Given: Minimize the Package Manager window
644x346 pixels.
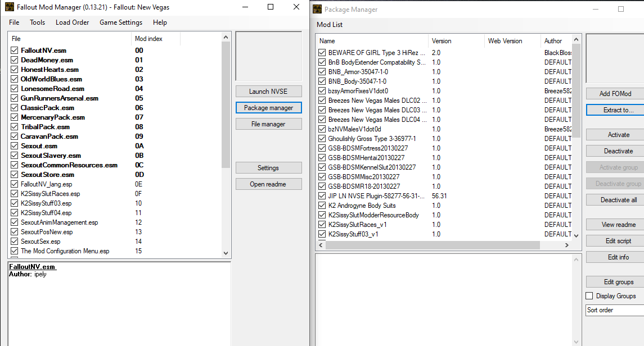Looking at the screenshot, I should pos(595,9).
